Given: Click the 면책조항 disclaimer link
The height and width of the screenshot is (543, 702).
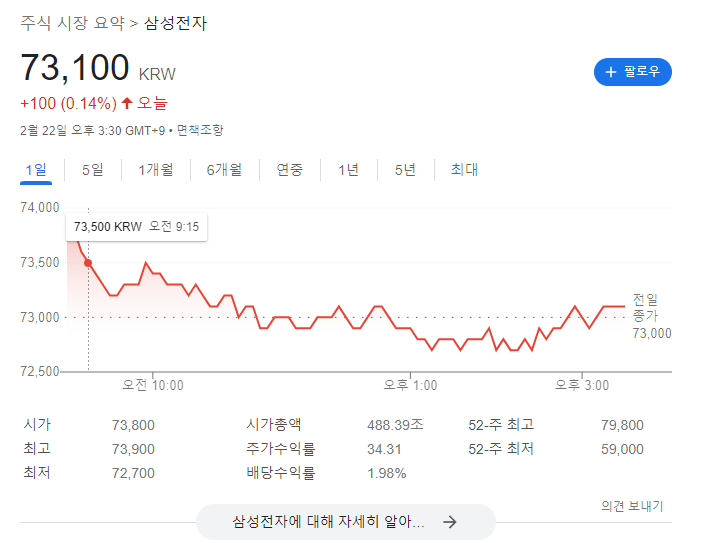Looking at the screenshot, I should click(200, 130).
